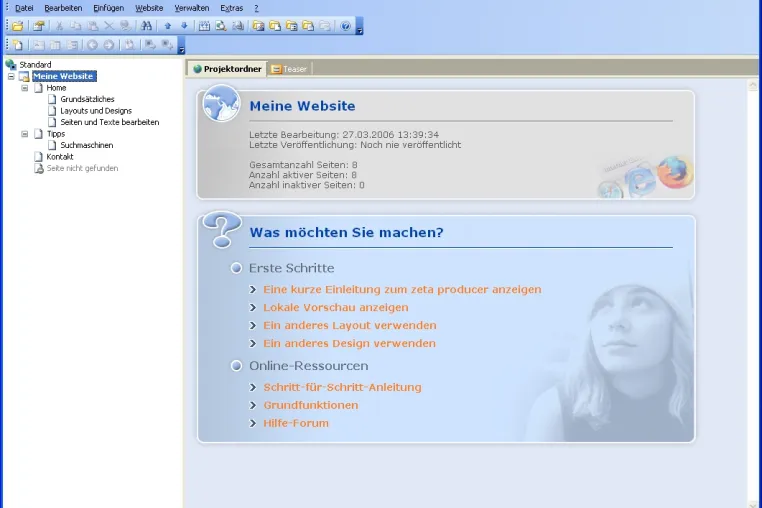Select the Tipps page in the tree
This screenshot has height=508, width=762.
click(x=56, y=134)
